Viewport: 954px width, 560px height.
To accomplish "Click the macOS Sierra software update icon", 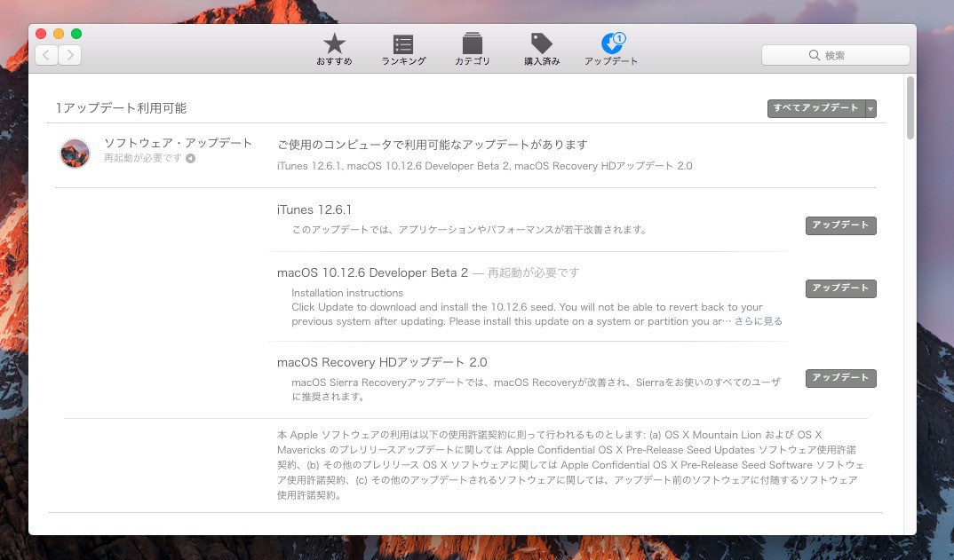I will tap(75, 153).
